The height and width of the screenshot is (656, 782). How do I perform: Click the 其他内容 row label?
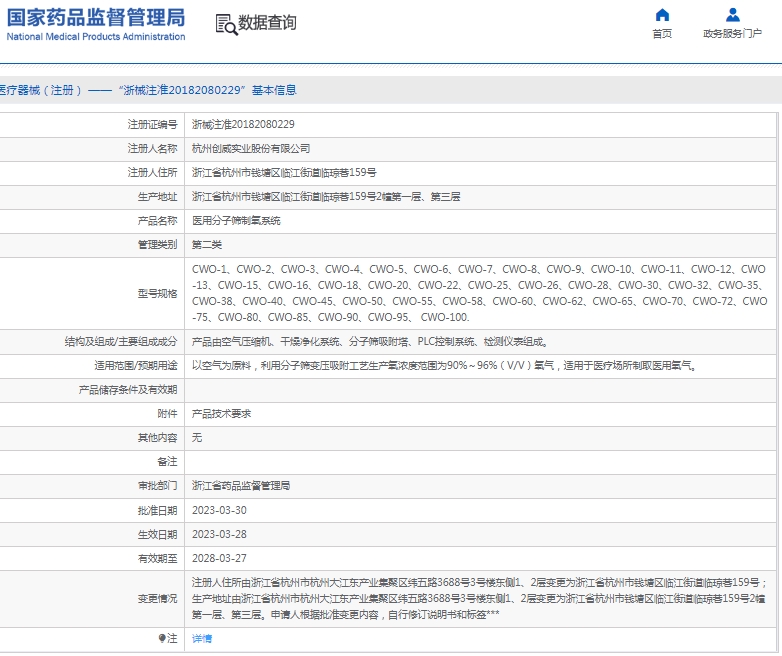point(157,437)
